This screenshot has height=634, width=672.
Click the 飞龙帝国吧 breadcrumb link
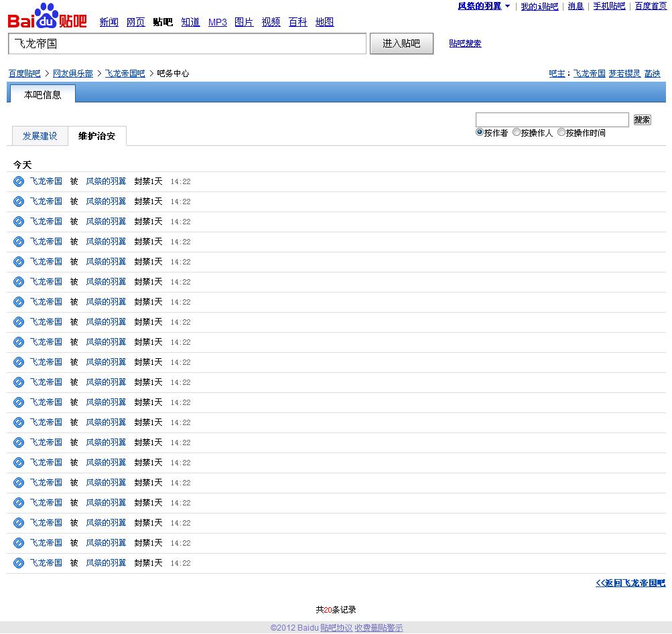125,73
